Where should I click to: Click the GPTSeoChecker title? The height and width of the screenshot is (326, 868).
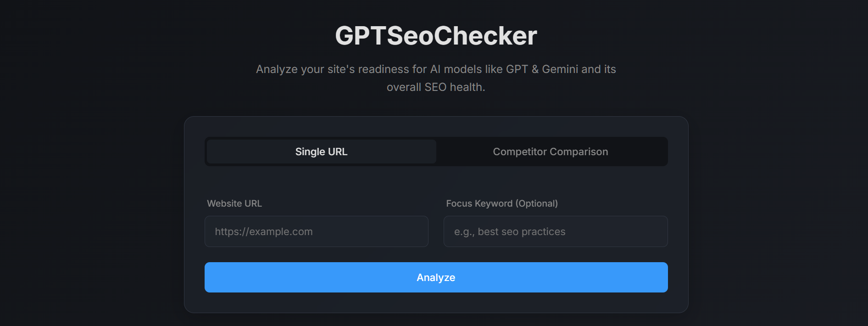[x=435, y=35]
